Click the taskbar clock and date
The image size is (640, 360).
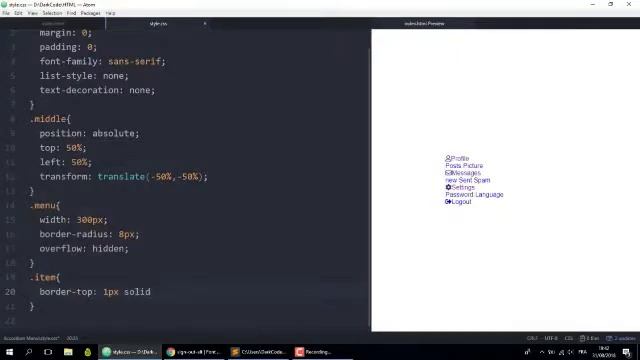pyautogui.click(x=604, y=352)
